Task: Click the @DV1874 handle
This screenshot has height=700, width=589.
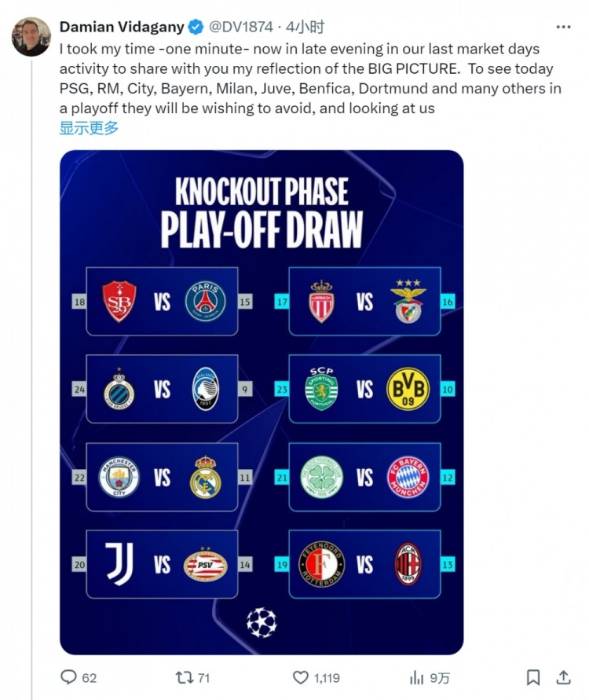Action: point(240,27)
